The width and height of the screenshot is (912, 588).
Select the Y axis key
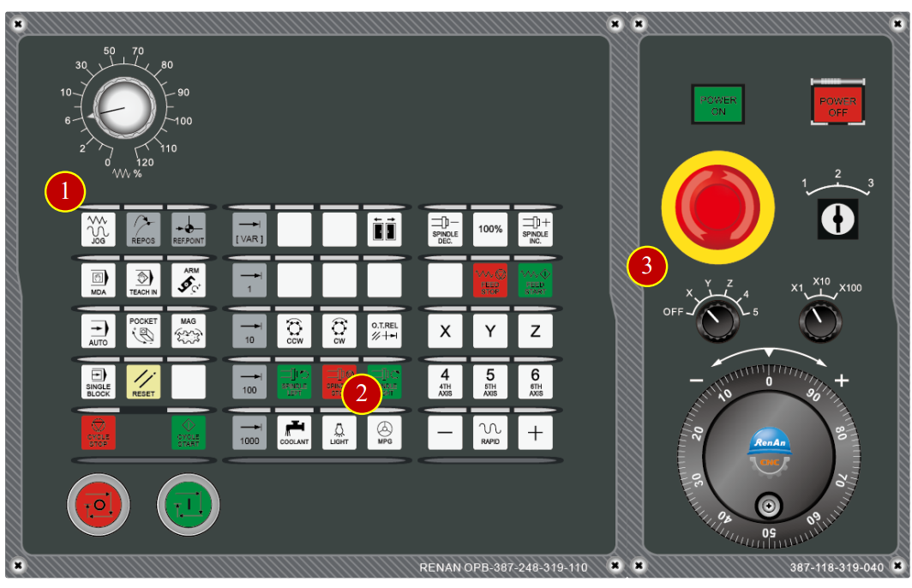pos(490,331)
